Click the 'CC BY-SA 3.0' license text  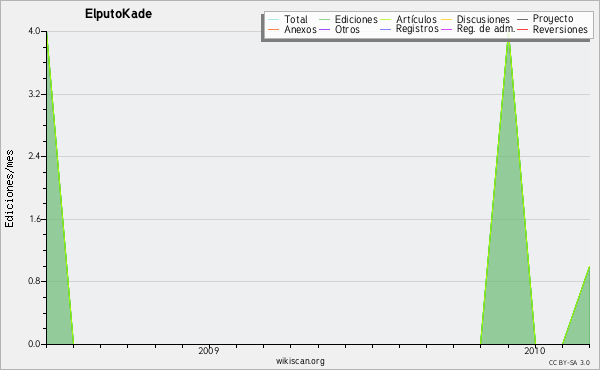click(569, 362)
